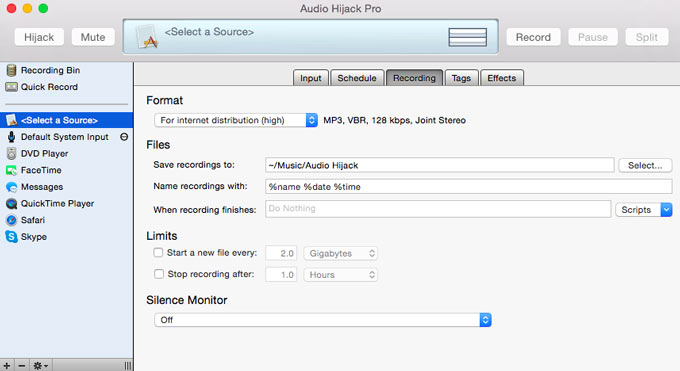The width and height of the screenshot is (680, 371).
Task: Open the Scripts dropdown
Action: 644,210
